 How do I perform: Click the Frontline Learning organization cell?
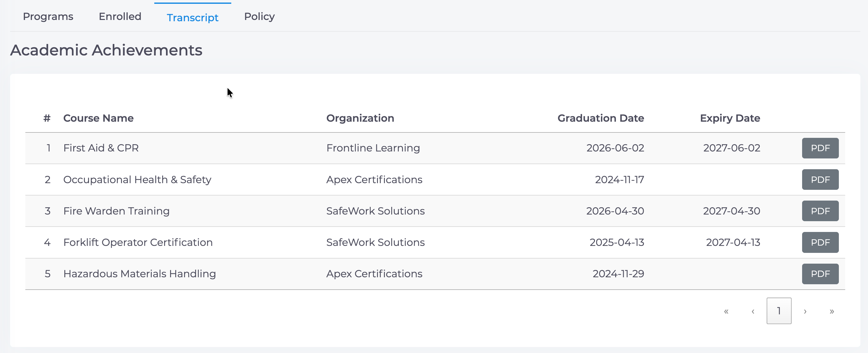click(x=373, y=148)
